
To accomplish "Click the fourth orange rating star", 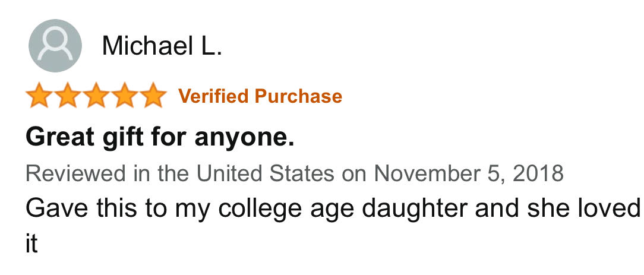I will [x=125, y=95].
